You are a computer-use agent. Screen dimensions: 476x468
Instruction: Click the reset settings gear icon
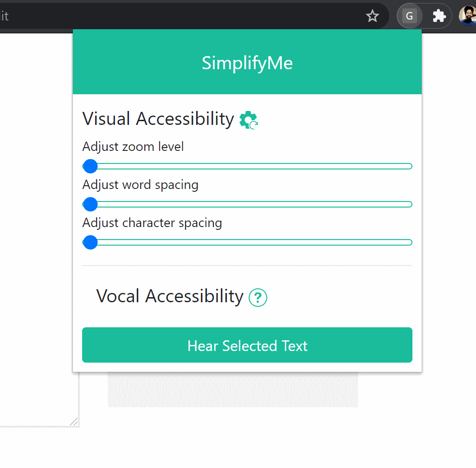tap(248, 120)
